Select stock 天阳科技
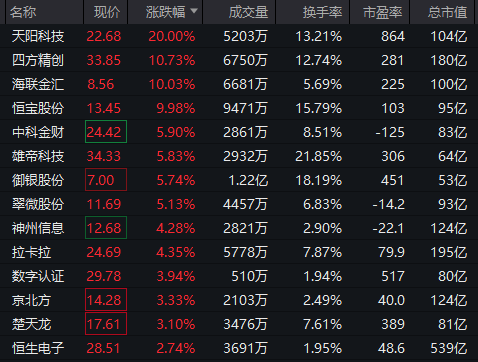Image resolution: width=478 pixels, height=362 pixels. tap(38, 36)
